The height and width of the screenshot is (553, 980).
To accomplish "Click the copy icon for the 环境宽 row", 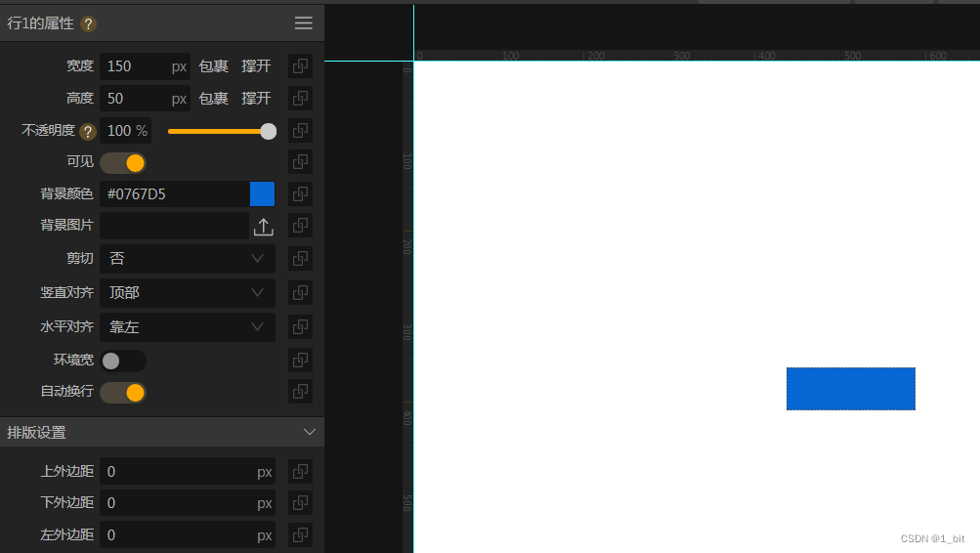I will click(x=300, y=360).
